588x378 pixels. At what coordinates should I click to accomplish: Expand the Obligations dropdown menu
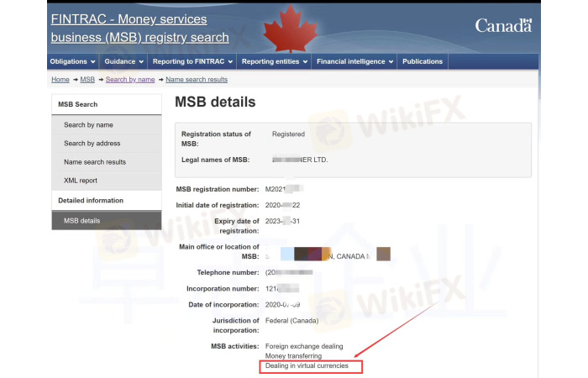pyautogui.click(x=73, y=61)
